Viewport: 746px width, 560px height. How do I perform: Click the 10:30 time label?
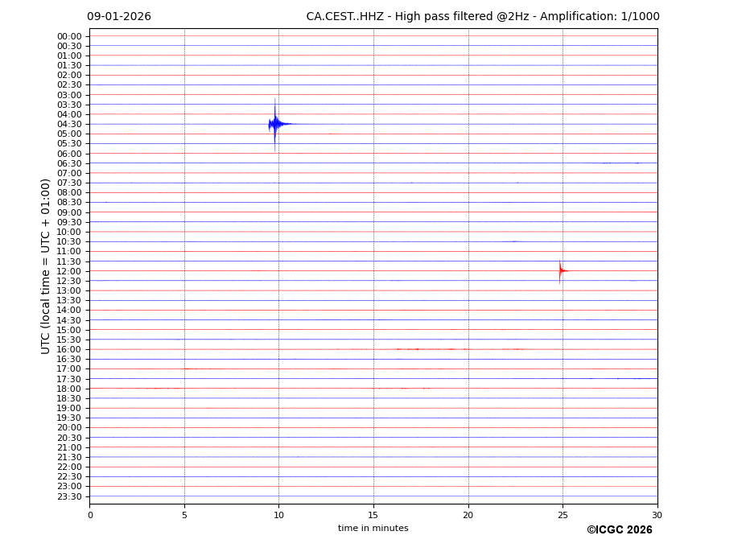click(69, 241)
